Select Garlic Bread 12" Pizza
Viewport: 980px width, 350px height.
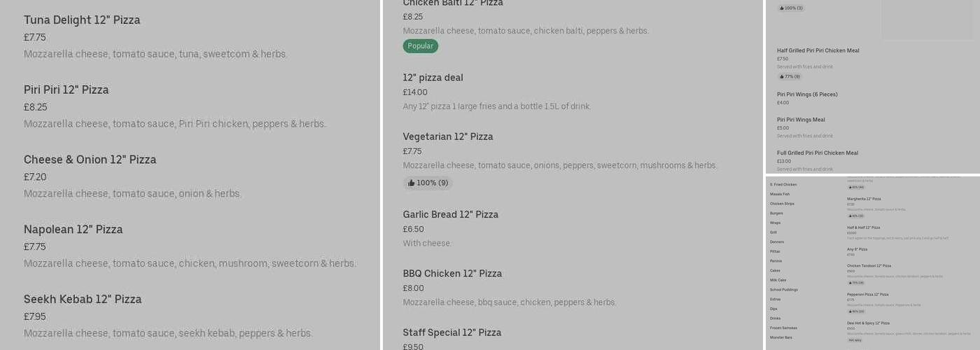click(450, 215)
